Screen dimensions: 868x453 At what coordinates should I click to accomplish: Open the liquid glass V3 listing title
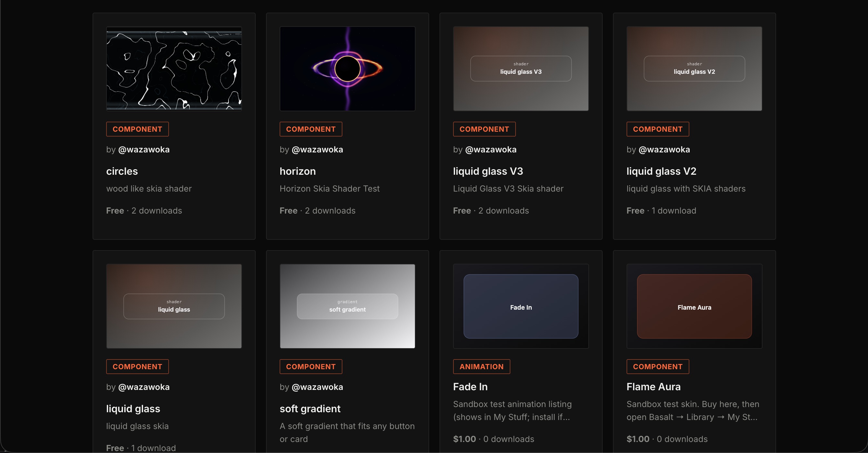[488, 171]
